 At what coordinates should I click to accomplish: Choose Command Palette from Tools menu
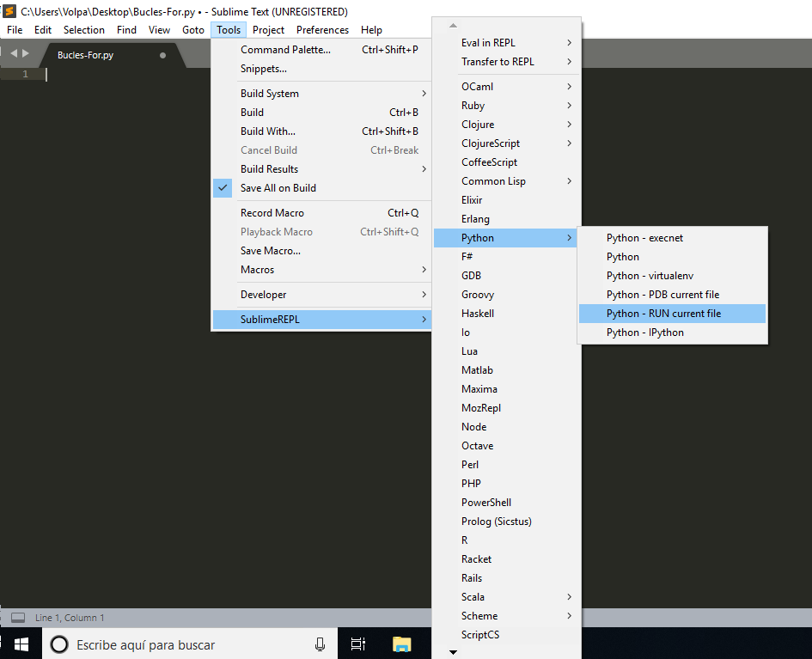point(285,50)
